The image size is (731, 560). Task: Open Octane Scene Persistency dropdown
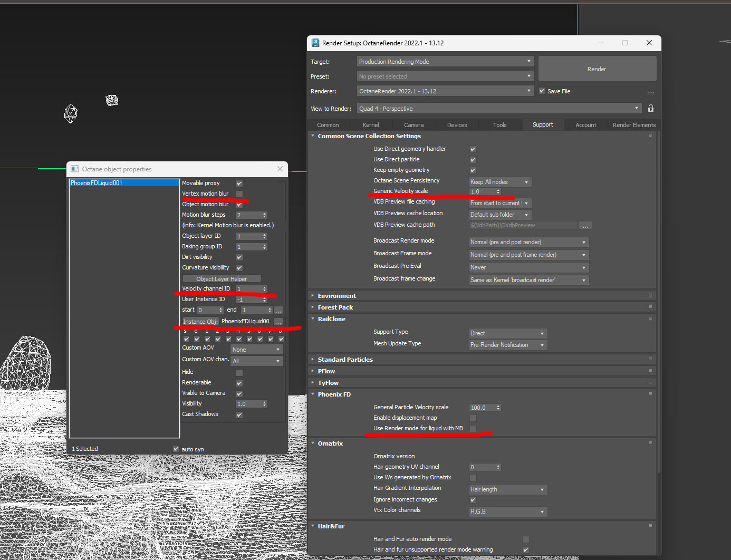click(500, 182)
